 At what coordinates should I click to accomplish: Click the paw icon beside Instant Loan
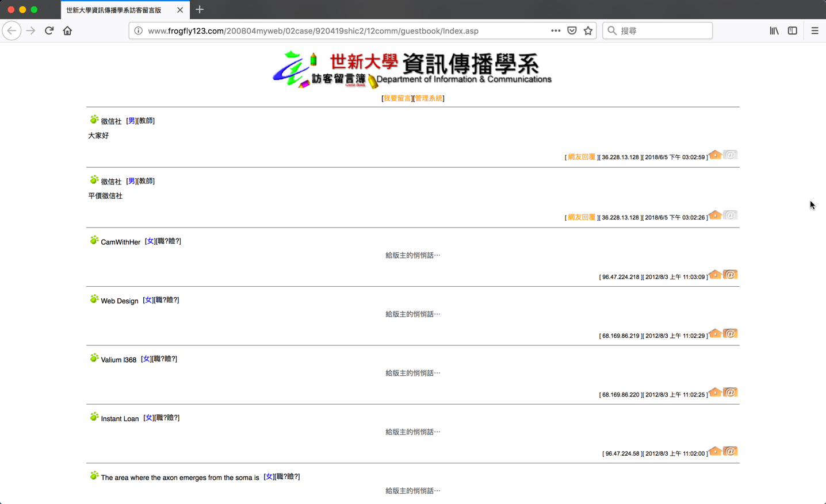pyautogui.click(x=94, y=417)
